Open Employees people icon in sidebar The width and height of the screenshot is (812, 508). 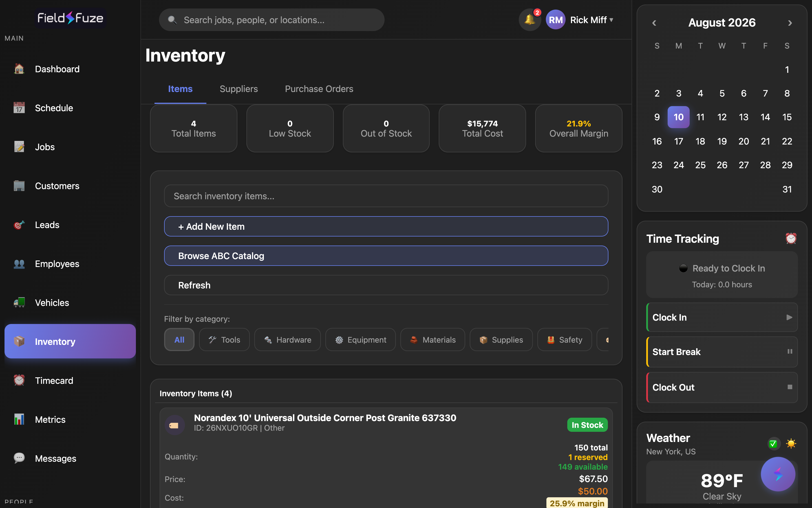pyautogui.click(x=19, y=264)
